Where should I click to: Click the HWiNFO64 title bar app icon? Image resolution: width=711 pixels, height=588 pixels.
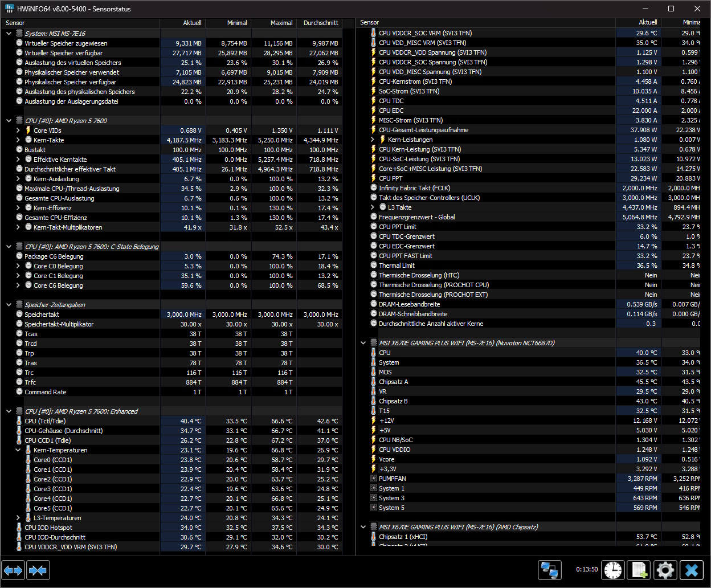pyautogui.click(x=10, y=9)
